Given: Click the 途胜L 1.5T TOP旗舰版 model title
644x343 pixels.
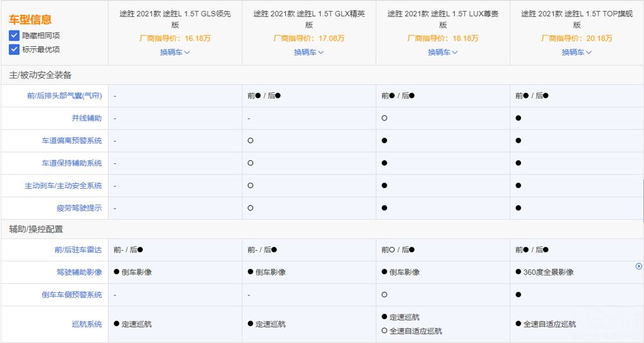Looking at the screenshot, I should 576,19.
